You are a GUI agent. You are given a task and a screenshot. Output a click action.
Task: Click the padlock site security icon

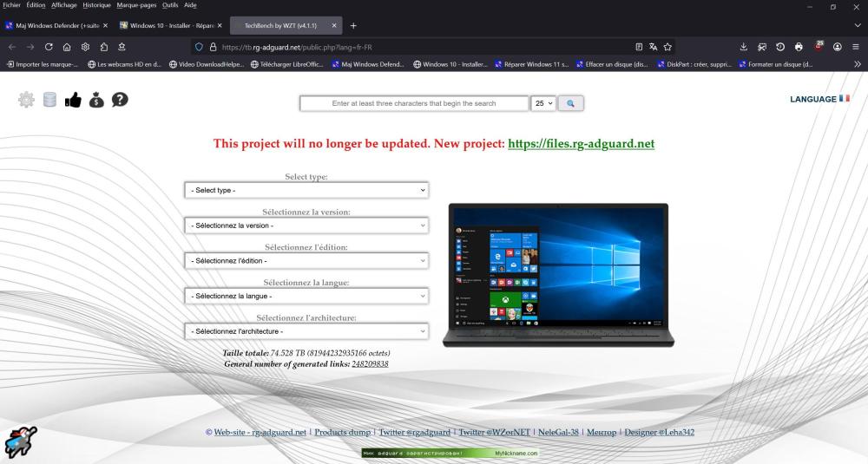(214, 47)
